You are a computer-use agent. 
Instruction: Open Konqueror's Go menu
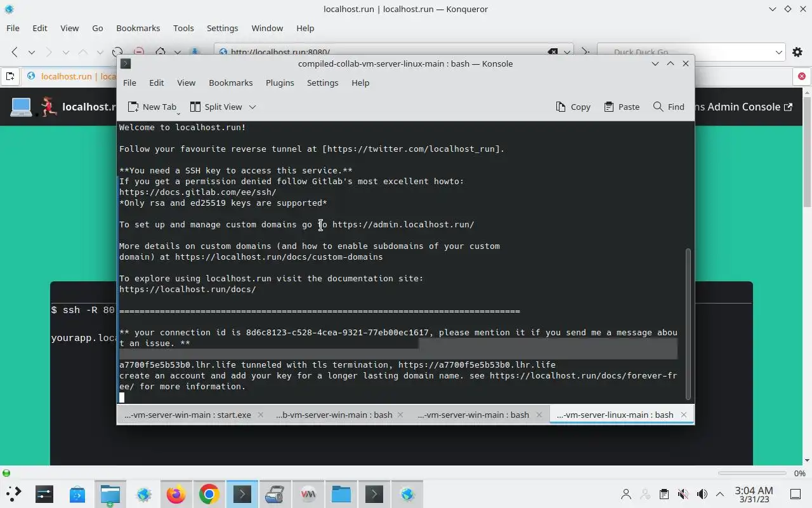tap(97, 28)
